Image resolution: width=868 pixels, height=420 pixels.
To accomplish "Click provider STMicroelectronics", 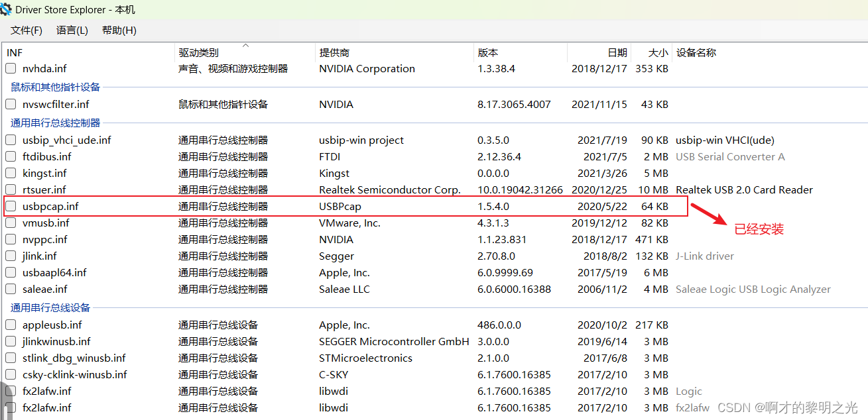I will tap(365, 358).
